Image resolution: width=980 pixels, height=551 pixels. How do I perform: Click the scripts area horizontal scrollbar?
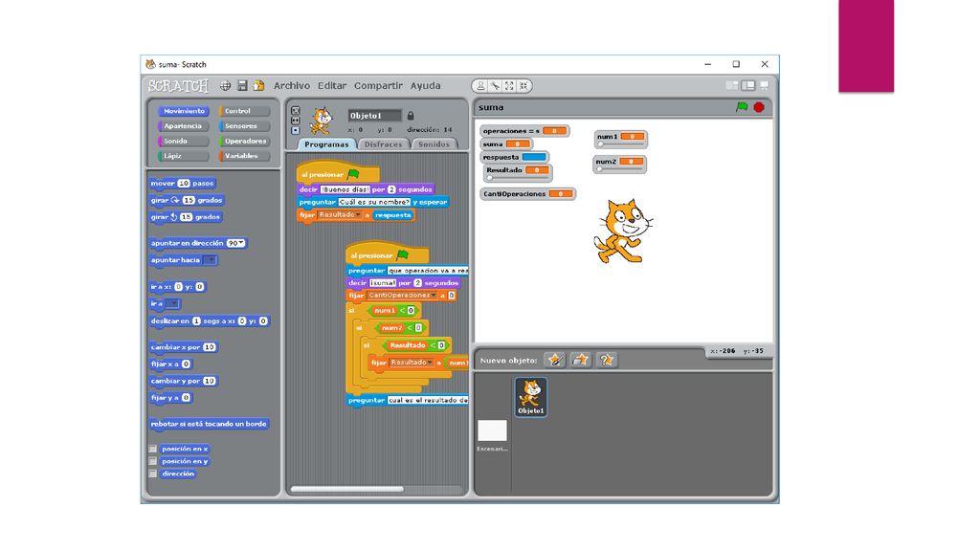pyautogui.click(x=346, y=489)
